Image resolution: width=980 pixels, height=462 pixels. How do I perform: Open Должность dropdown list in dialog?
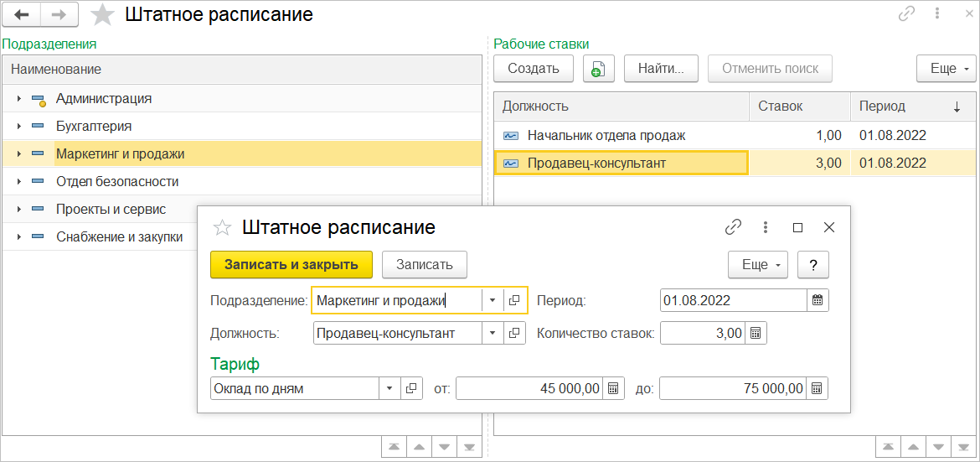[x=493, y=333]
